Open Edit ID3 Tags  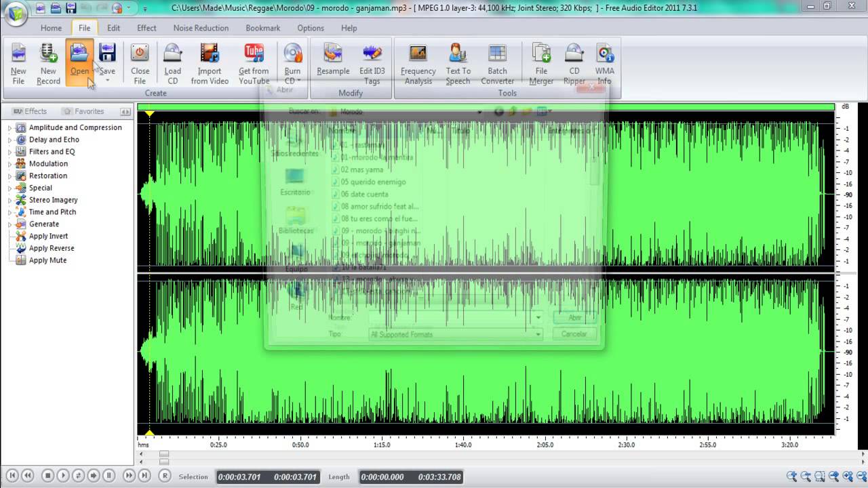372,64
